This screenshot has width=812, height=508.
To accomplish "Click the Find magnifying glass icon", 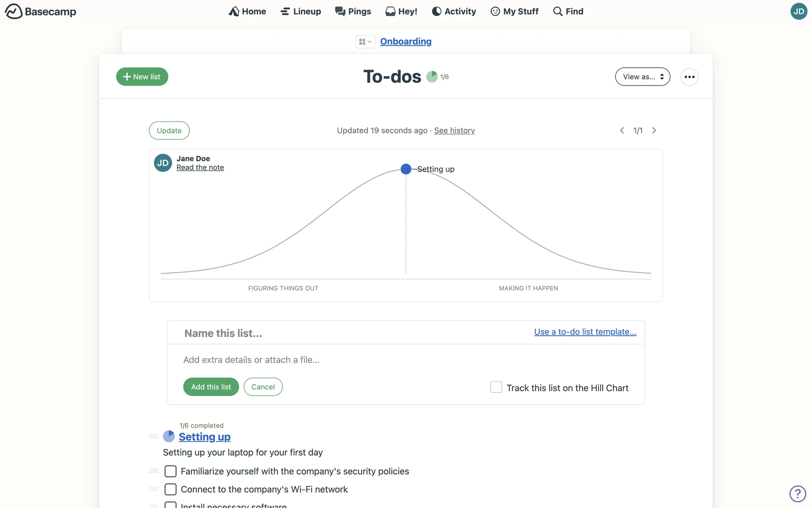I will (x=558, y=11).
